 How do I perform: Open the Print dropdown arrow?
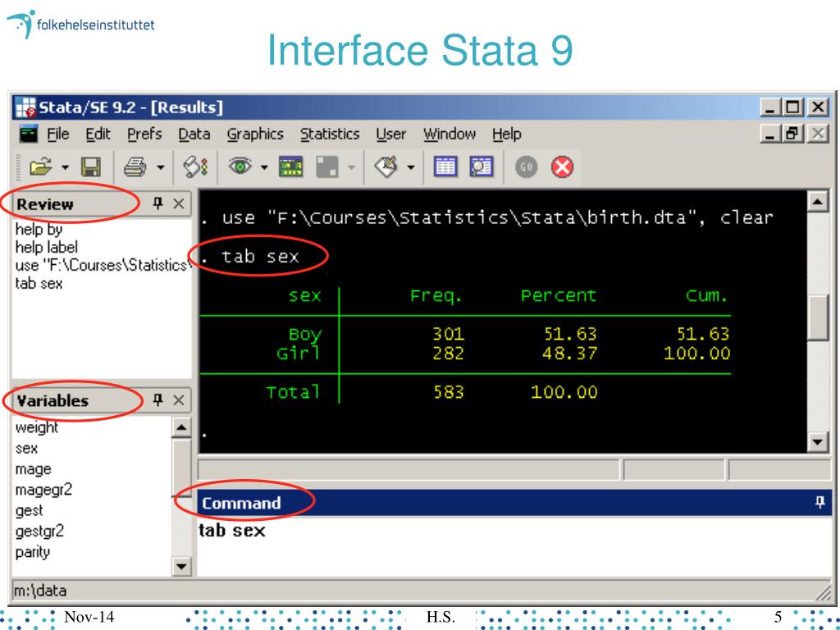(160, 167)
